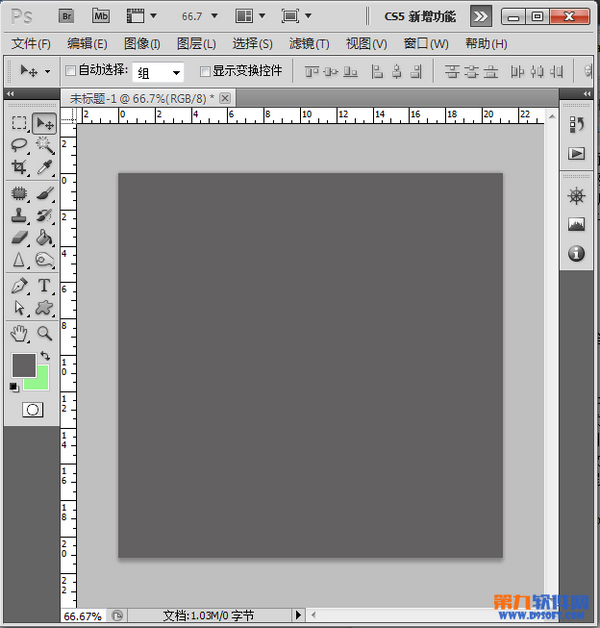This screenshot has height=628, width=600.
Task: Click the 66.67% zoom field
Action: tap(83, 616)
